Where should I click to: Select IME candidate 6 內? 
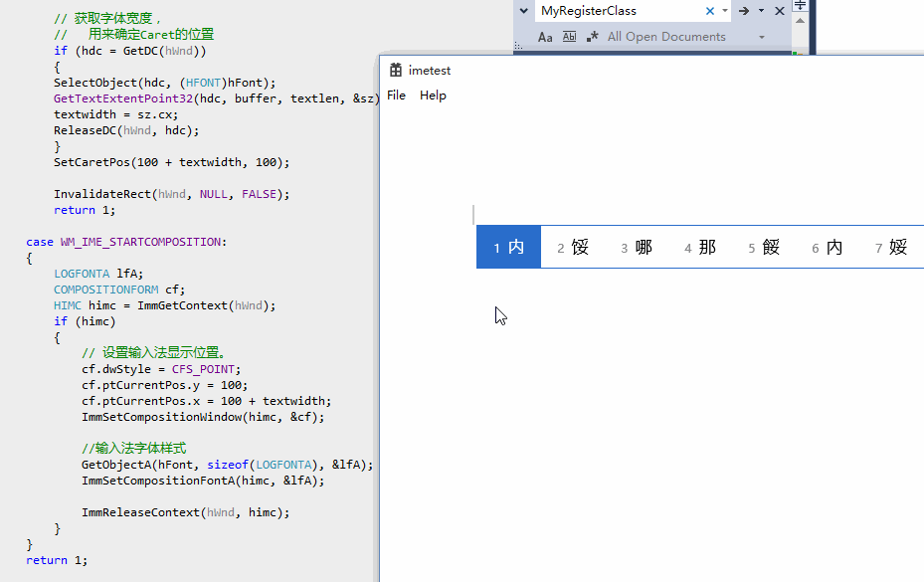(x=828, y=247)
